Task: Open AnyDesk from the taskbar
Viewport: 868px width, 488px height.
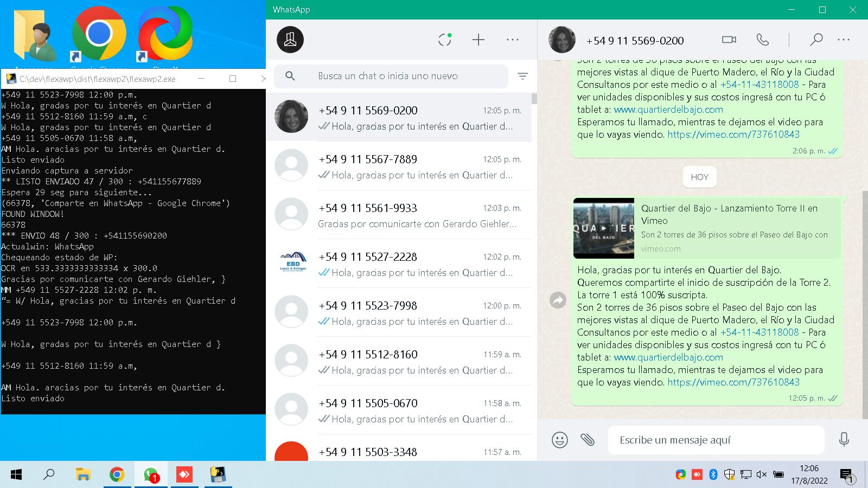Action: [x=184, y=475]
